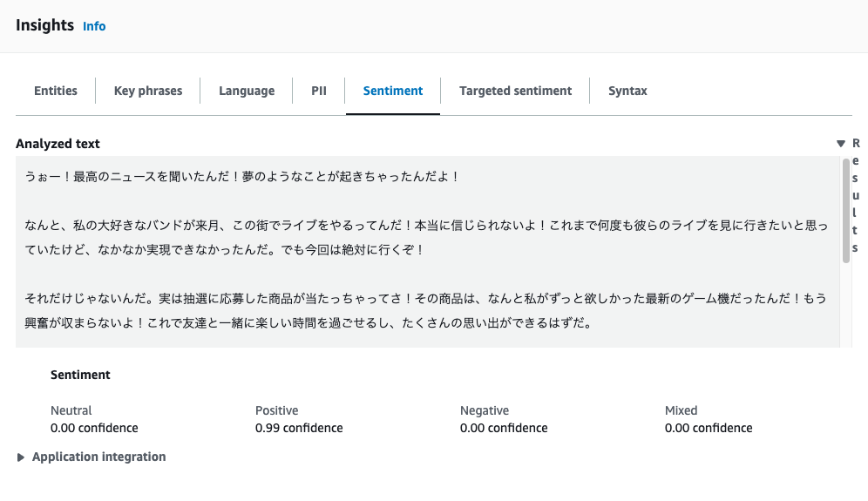Screen dimensions: 868x501
Task: Click the Analyzed text heading
Action: click(x=58, y=144)
